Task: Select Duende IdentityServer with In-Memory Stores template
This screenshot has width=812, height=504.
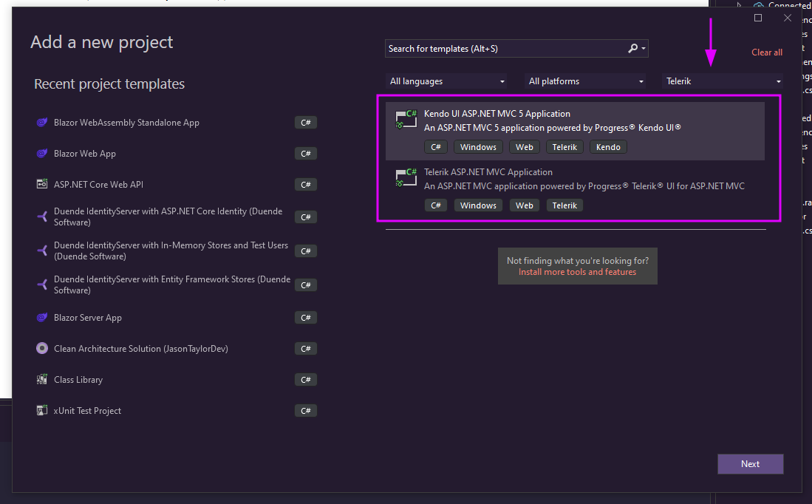Action: (x=171, y=251)
